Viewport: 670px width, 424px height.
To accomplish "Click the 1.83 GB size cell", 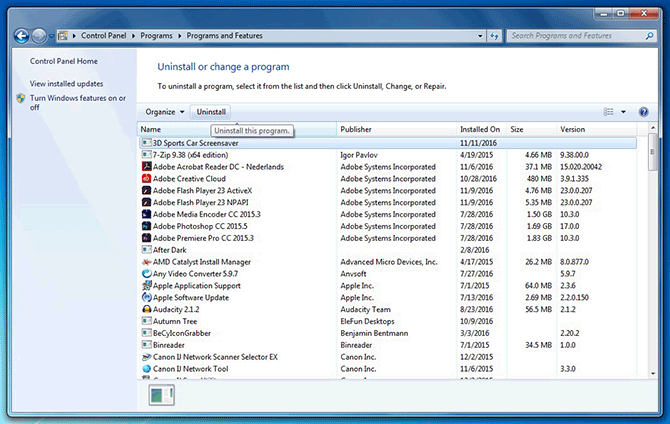I will (539, 238).
